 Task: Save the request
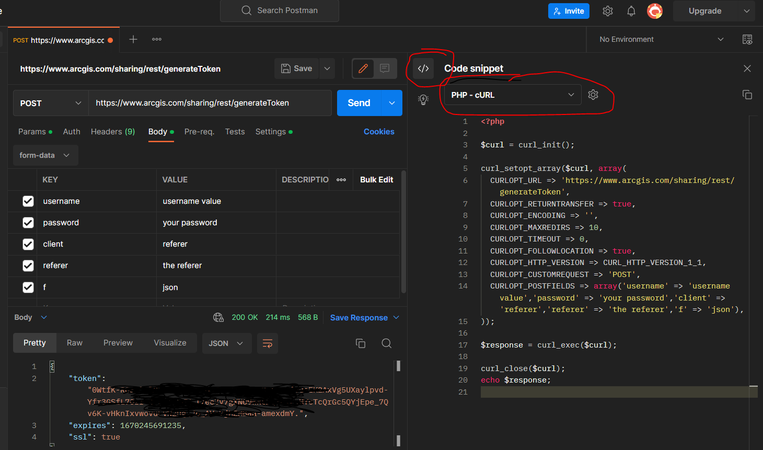[296, 69]
